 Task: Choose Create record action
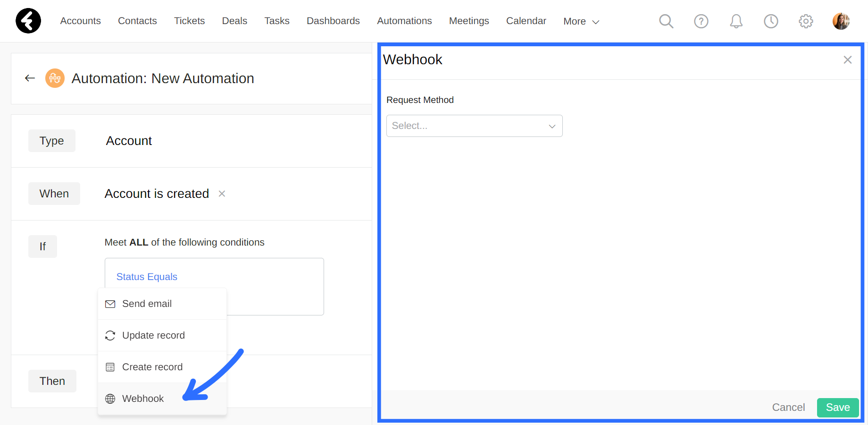pos(162,367)
